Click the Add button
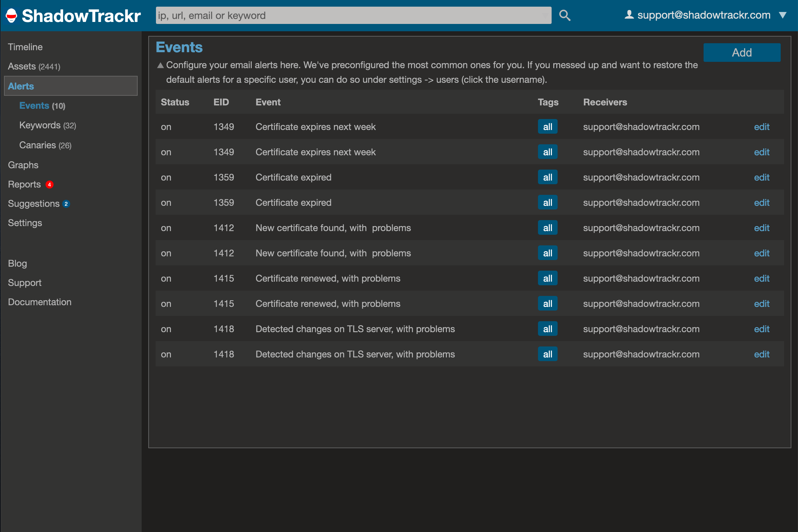Screen dimensions: 798x532 pos(742,52)
